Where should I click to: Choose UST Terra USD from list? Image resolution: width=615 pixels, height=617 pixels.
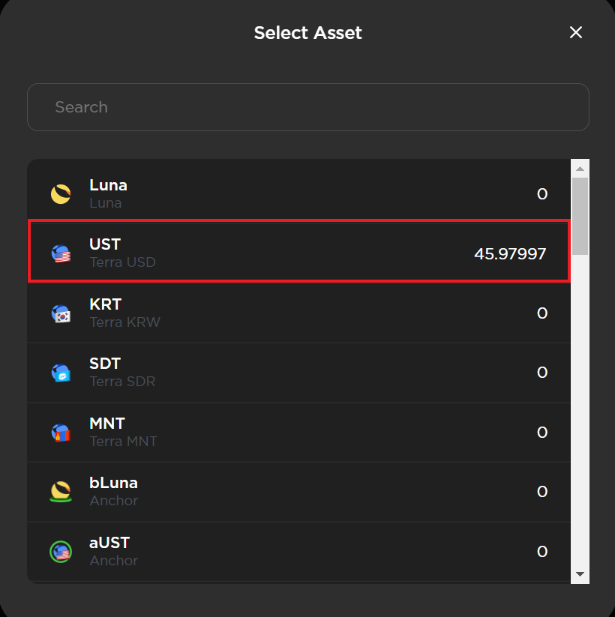[x=299, y=251]
